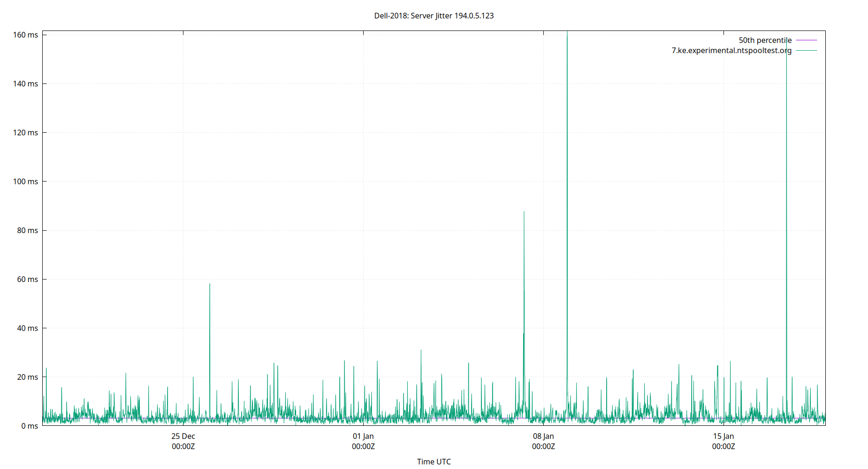The width and height of the screenshot is (868, 469).
Task: Click the 50th percentile legend line sample
Action: pos(806,40)
